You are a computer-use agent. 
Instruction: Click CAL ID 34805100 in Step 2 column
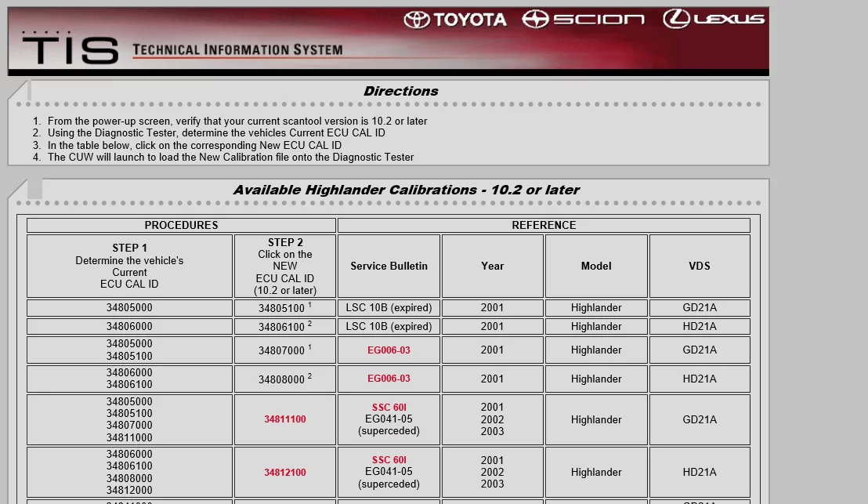pyautogui.click(x=281, y=307)
